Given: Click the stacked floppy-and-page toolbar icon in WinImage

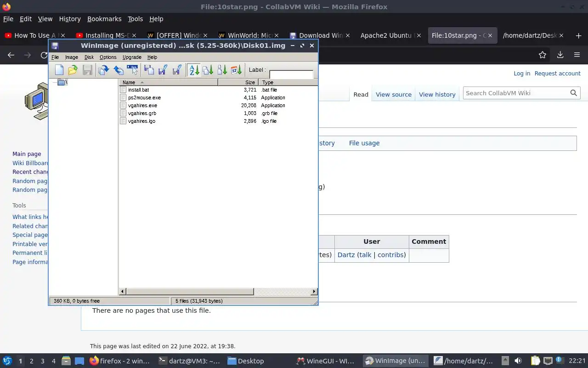Looking at the screenshot, I should tap(149, 70).
